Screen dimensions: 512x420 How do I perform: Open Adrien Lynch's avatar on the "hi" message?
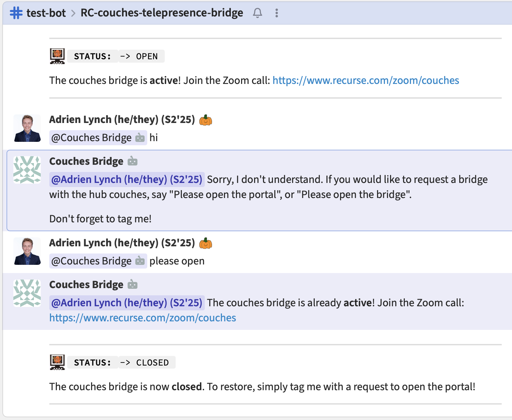[27, 128]
